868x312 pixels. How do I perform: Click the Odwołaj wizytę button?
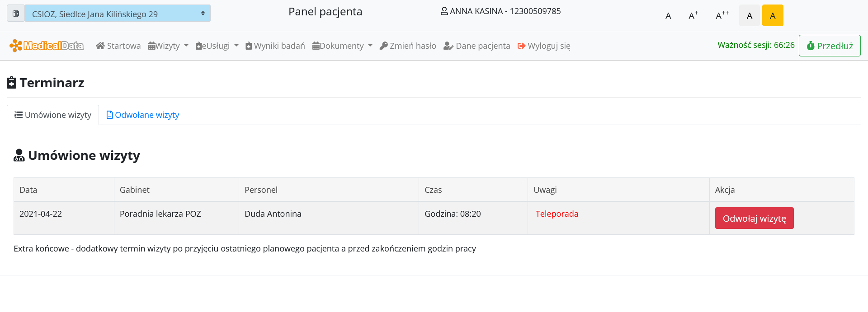click(x=754, y=219)
